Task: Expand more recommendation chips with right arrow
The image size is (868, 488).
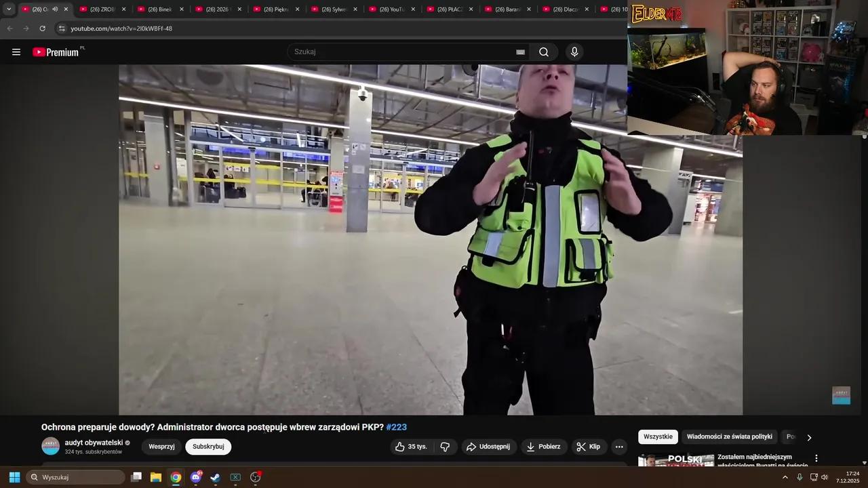Action: [809, 437]
